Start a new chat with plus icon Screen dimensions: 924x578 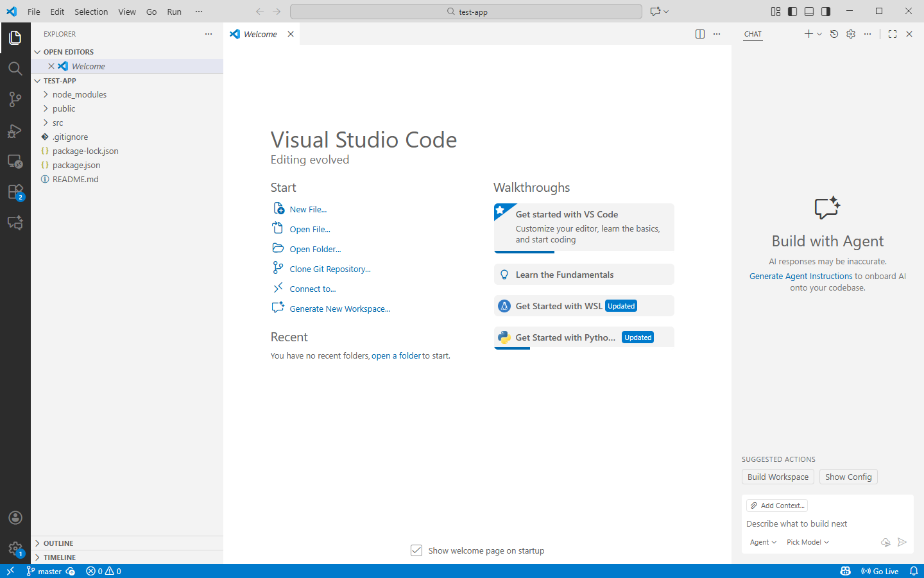[x=809, y=34]
